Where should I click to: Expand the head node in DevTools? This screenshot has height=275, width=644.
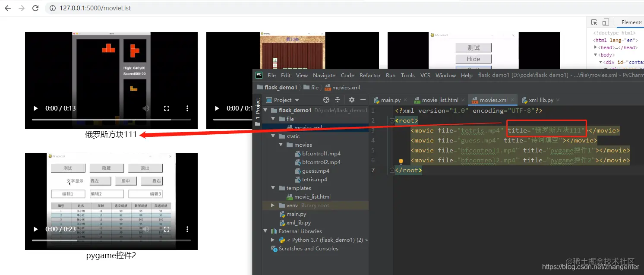click(x=596, y=47)
